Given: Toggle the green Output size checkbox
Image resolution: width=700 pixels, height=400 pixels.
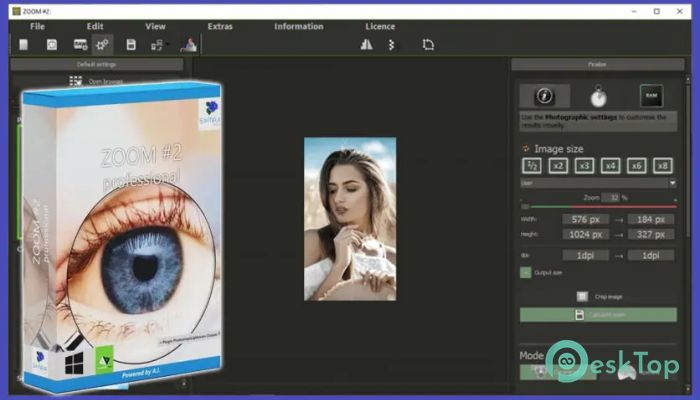Looking at the screenshot, I should [x=525, y=272].
